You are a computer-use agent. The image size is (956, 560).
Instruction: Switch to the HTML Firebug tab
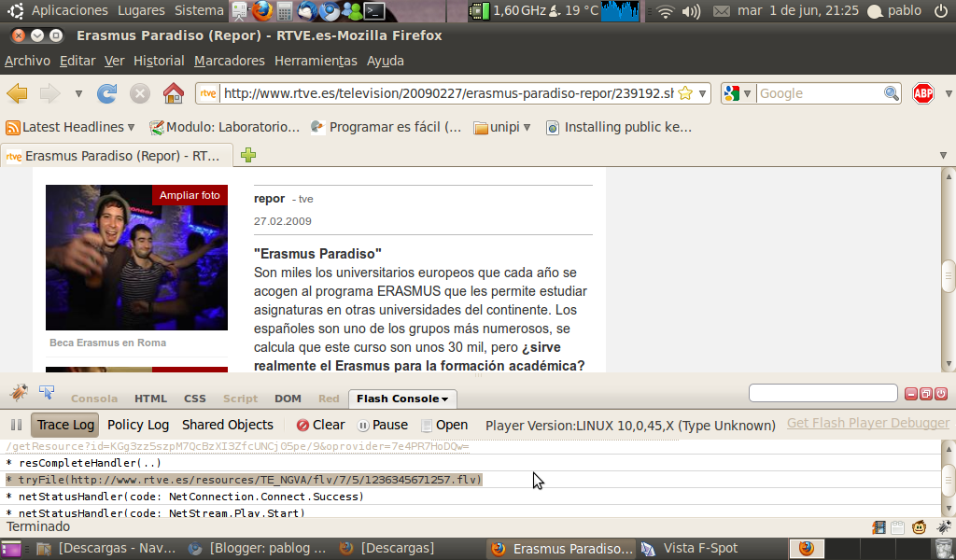[150, 399]
